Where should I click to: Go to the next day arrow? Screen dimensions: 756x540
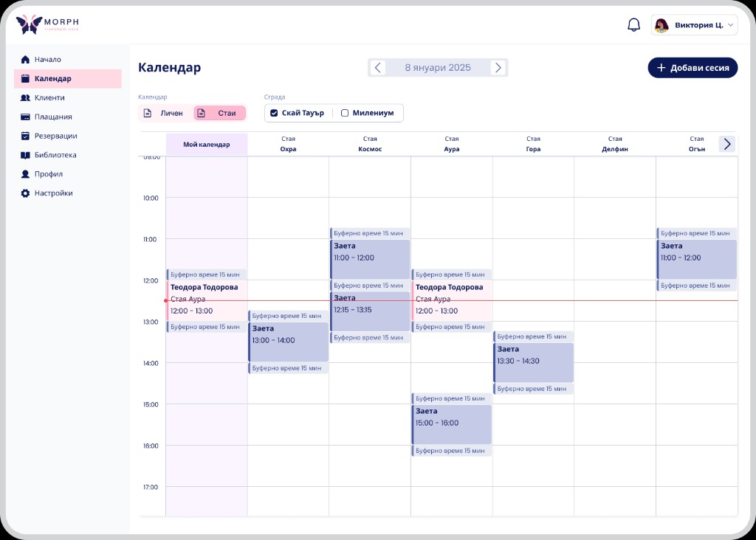tap(498, 67)
